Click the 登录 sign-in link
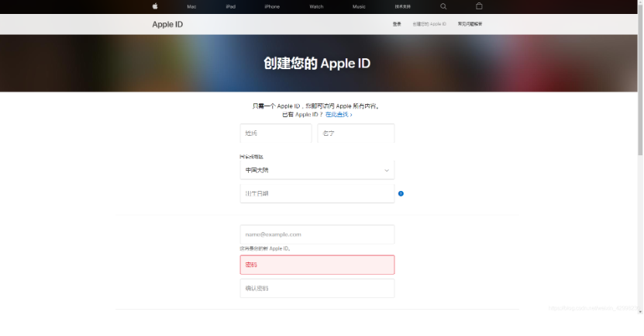 (x=397, y=24)
